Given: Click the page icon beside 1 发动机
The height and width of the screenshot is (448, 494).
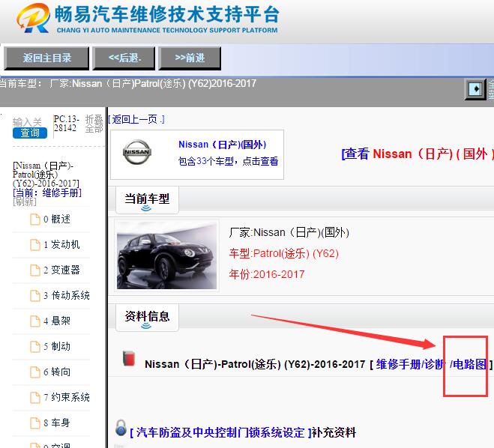Looking at the screenshot, I should (x=35, y=245).
